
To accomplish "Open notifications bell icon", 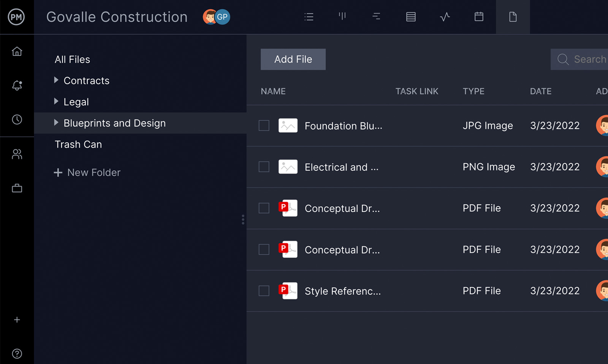I will (x=17, y=85).
